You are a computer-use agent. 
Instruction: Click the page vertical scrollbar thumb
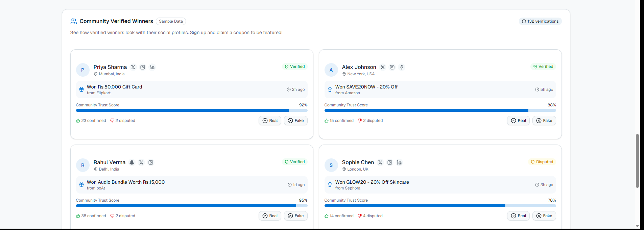tap(637, 161)
